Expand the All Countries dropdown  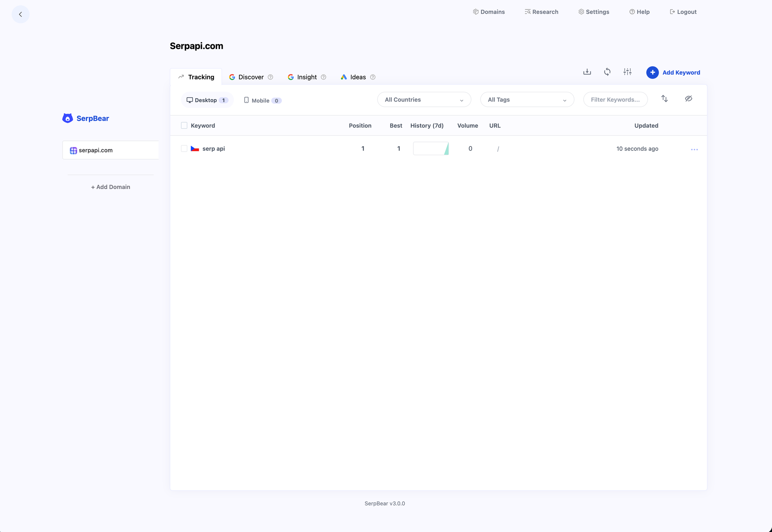(424, 100)
